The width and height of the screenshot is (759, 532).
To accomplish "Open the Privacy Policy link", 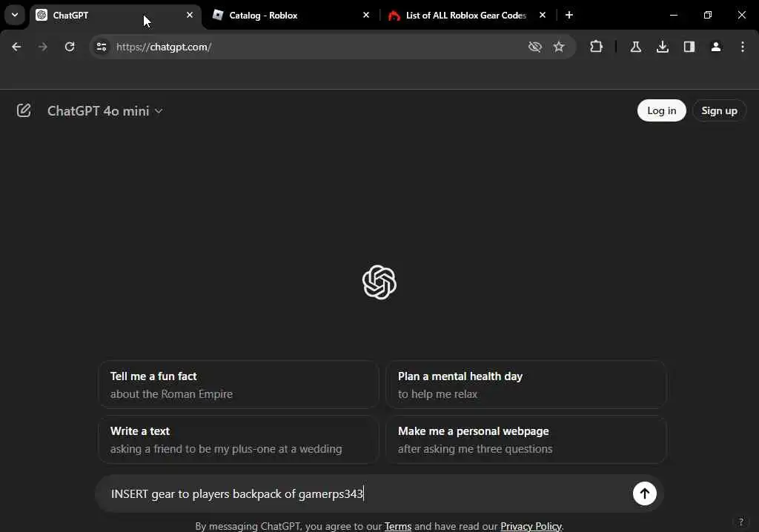I will click(x=531, y=526).
